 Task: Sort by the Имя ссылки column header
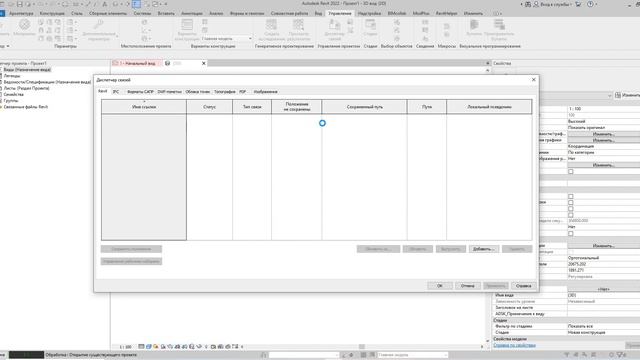[144, 107]
